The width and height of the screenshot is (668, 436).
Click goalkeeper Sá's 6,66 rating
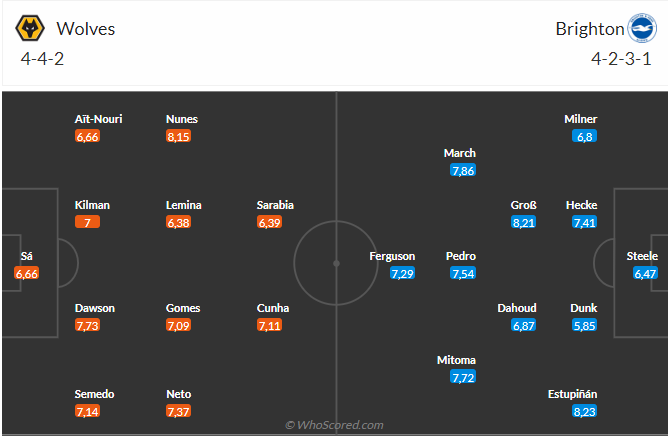[27, 273]
